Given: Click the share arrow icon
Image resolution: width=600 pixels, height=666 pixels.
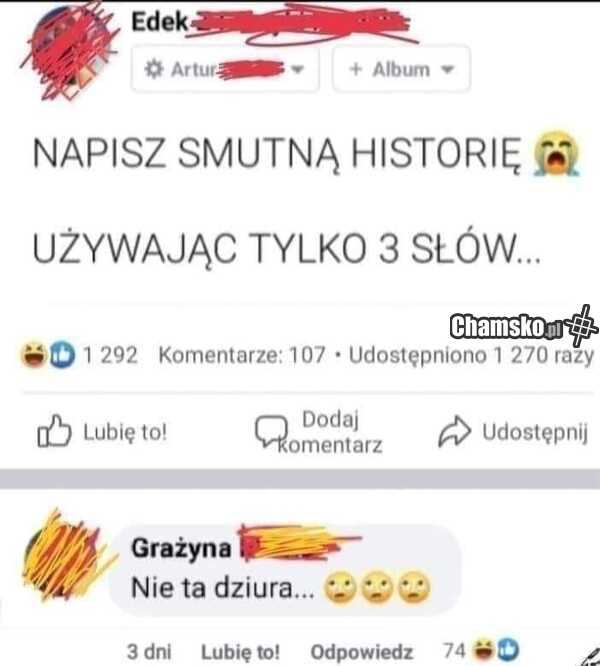Looking at the screenshot, I should pos(454,432).
